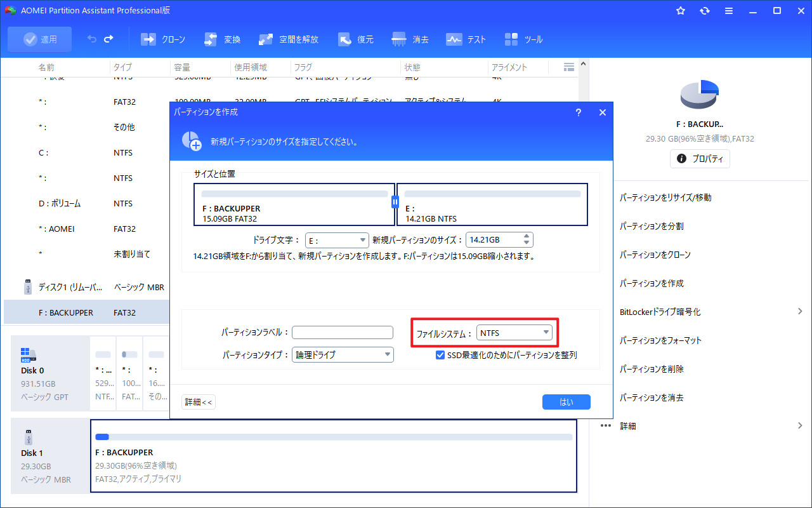This screenshot has height=508, width=812.
Task: Click the redo arrow icon
Action: (108, 39)
